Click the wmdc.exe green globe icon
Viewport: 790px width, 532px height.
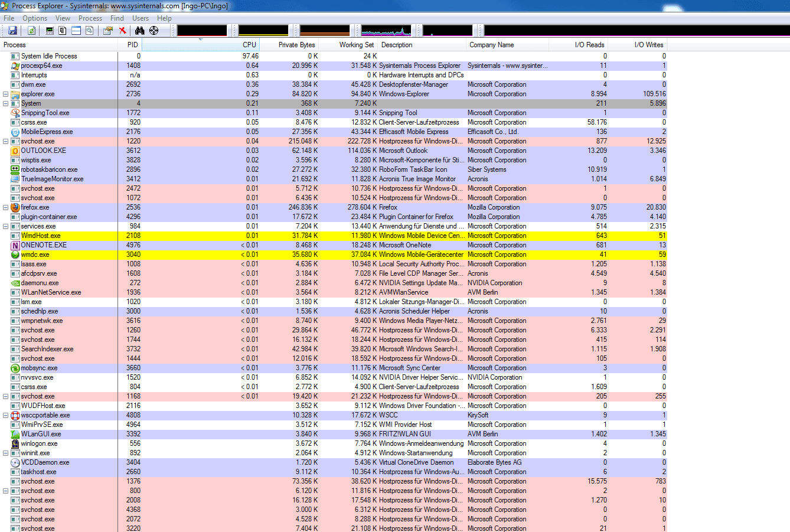click(15, 254)
